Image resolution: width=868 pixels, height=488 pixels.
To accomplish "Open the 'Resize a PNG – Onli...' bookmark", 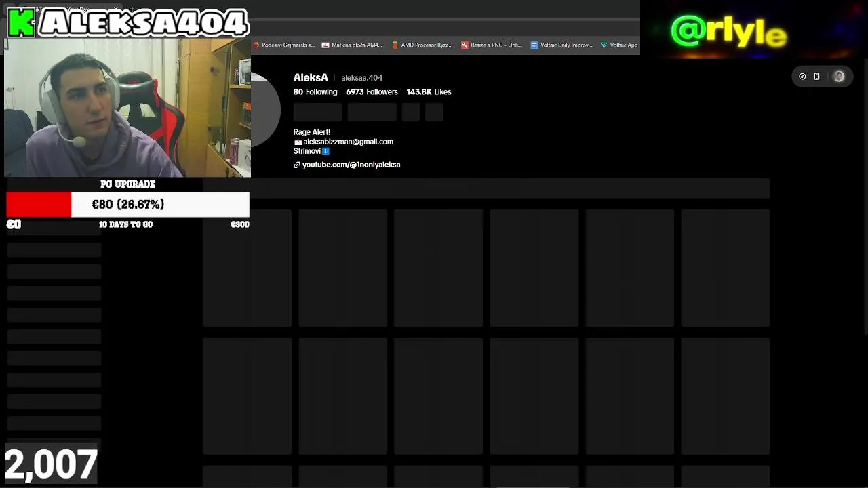I will click(x=492, y=45).
